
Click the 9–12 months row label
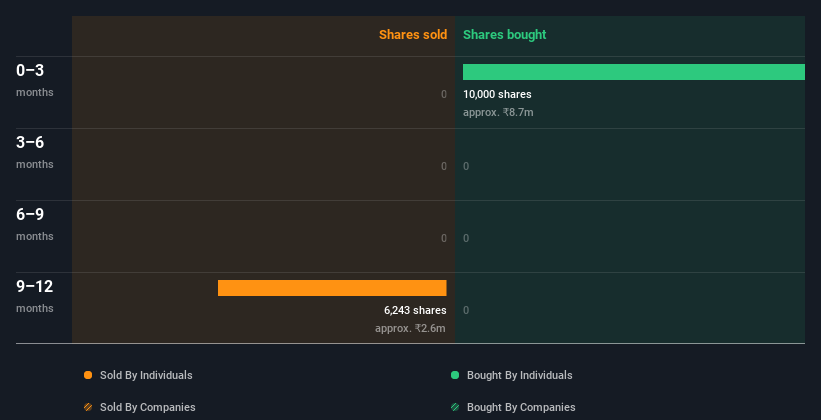coord(35,296)
